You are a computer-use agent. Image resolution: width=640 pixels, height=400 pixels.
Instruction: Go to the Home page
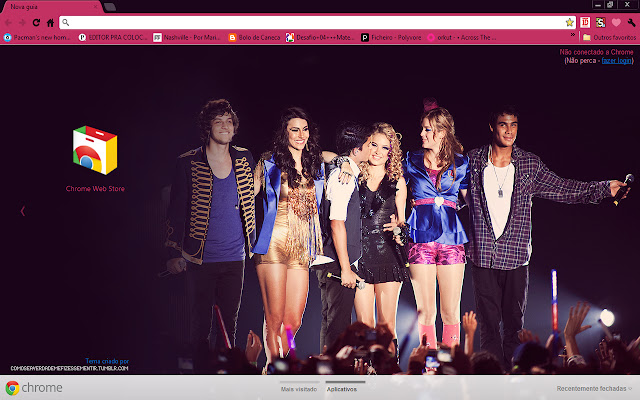(x=50, y=23)
